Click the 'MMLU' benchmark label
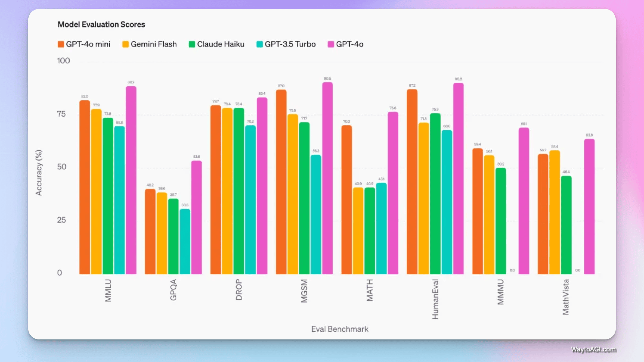This screenshot has width=644, height=362. [108, 291]
